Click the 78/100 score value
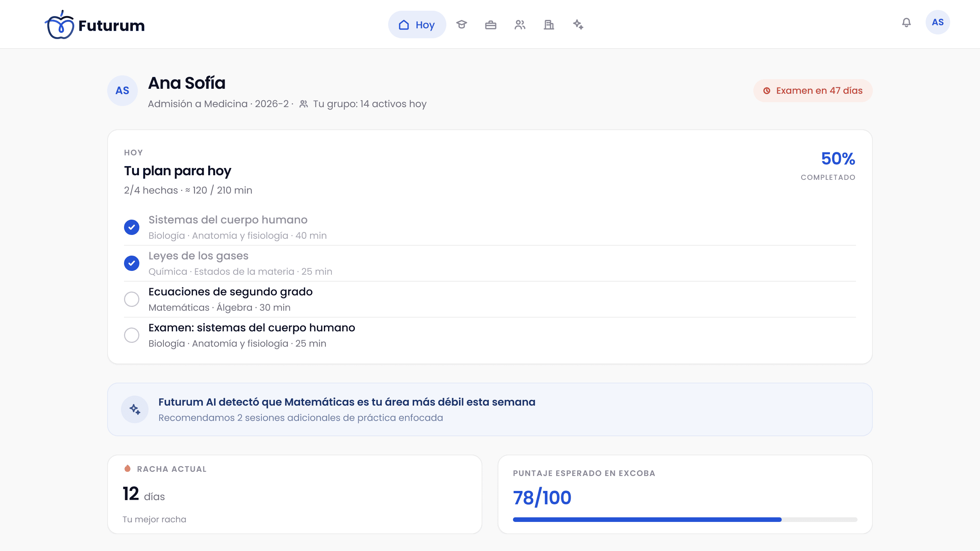980x551 pixels. 542,498
